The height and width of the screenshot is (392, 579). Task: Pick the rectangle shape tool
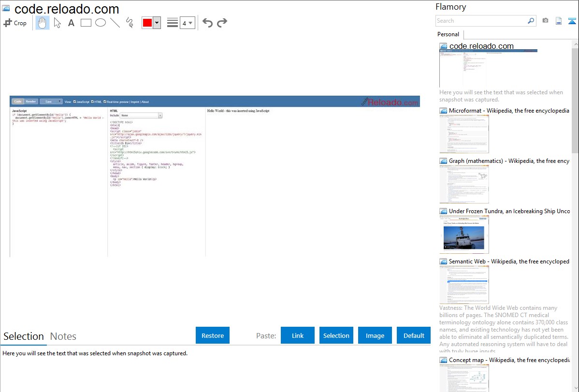coord(86,23)
